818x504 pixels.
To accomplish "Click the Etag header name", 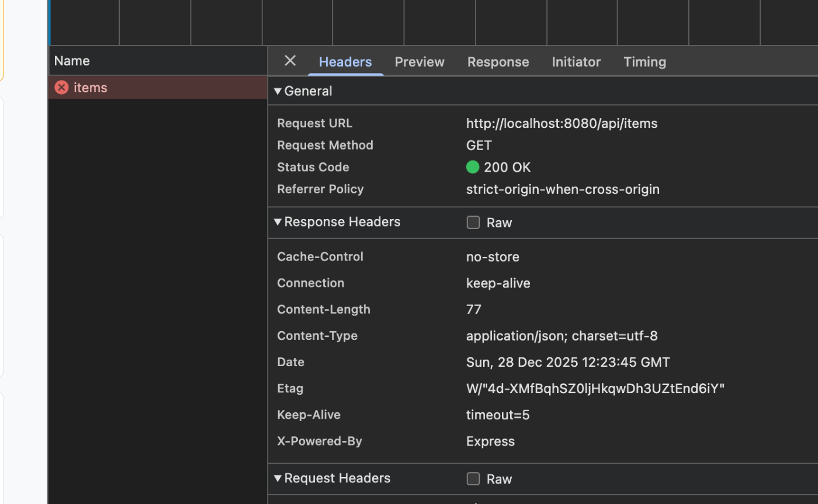I will pos(290,388).
